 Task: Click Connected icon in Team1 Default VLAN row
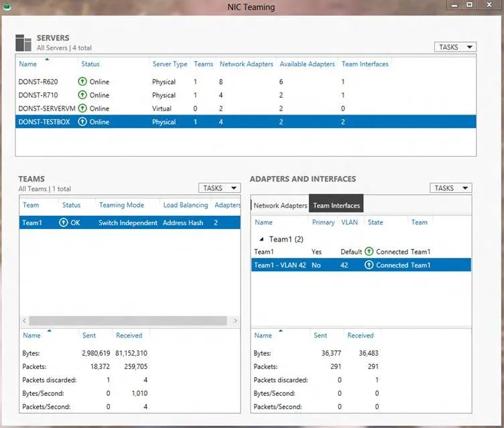[x=369, y=251]
